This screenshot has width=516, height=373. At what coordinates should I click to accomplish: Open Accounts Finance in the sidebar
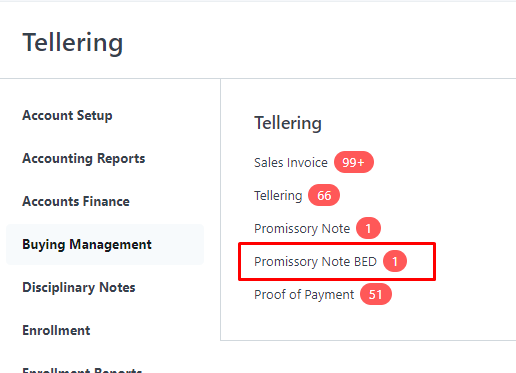click(76, 201)
